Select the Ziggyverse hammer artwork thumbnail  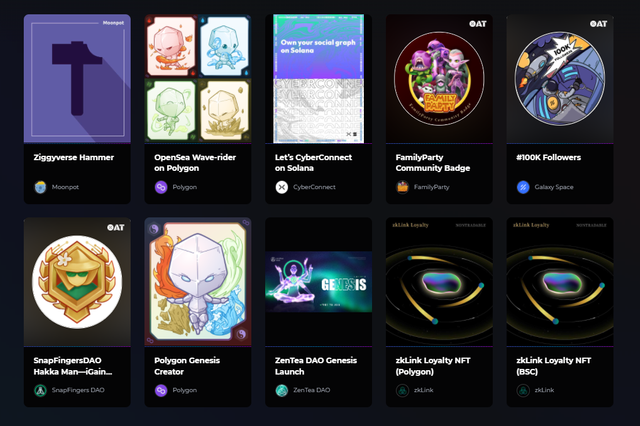point(77,79)
